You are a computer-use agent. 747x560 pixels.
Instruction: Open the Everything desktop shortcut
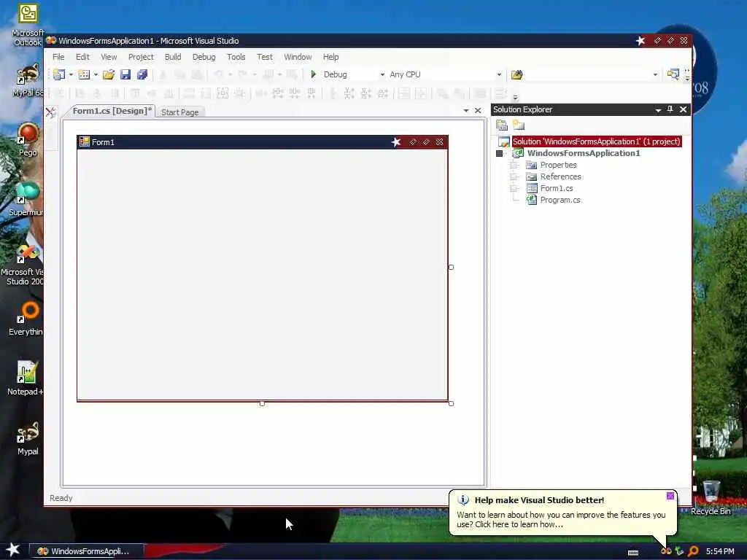coord(27,318)
